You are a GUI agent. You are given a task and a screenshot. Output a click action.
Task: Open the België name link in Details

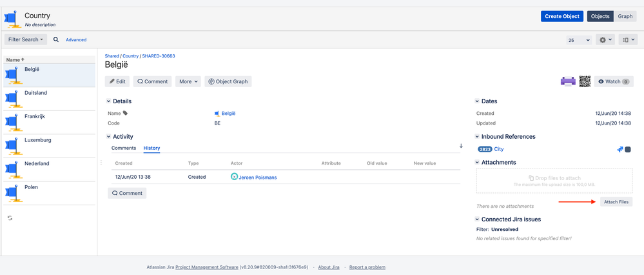[229, 114]
